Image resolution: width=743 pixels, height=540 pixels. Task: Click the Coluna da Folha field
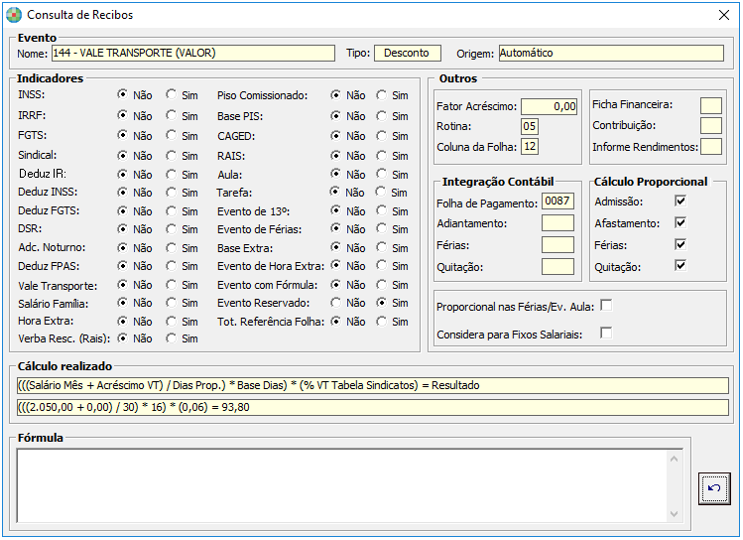(x=530, y=146)
